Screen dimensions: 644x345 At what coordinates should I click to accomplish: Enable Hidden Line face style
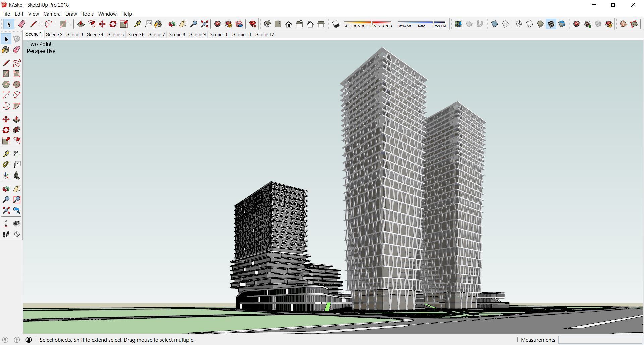coord(530,24)
